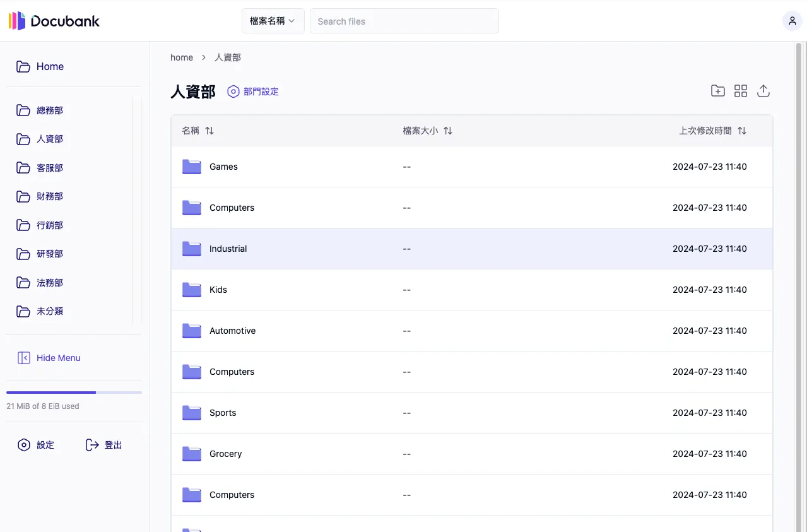
Task: Click the storage usage progress bar
Action: [74, 392]
